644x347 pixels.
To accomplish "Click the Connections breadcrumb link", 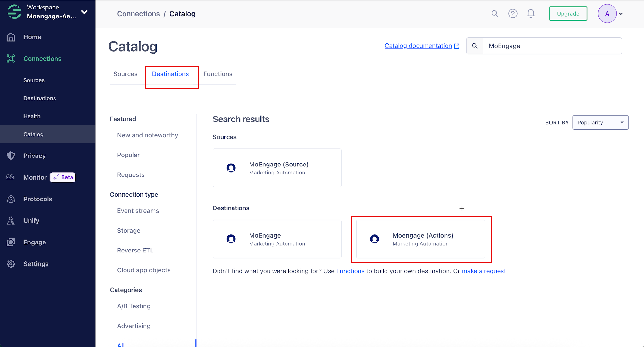I will pyautogui.click(x=138, y=14).
